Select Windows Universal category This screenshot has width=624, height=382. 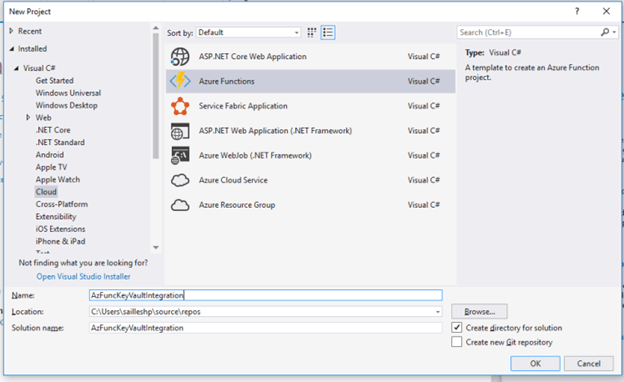pos(68,93)
